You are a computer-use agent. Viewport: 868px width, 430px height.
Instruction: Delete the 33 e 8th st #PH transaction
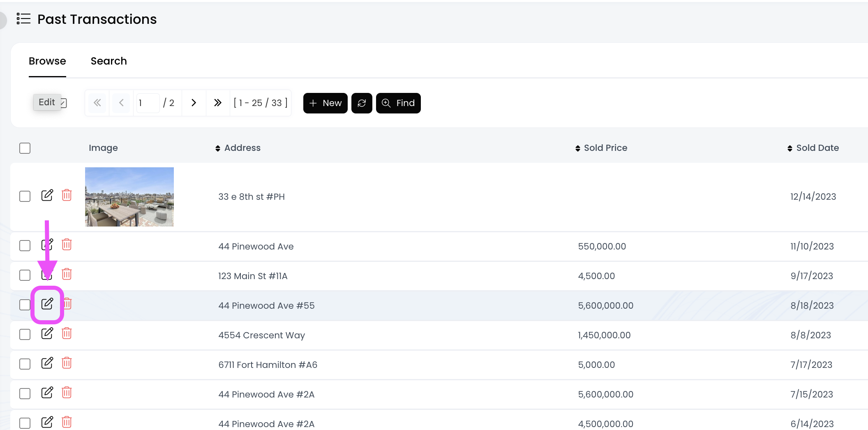tap(67, 195)
